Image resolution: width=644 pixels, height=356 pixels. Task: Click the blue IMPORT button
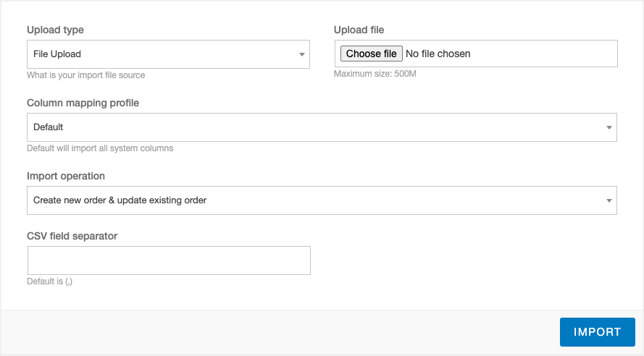tap(597, 332)
